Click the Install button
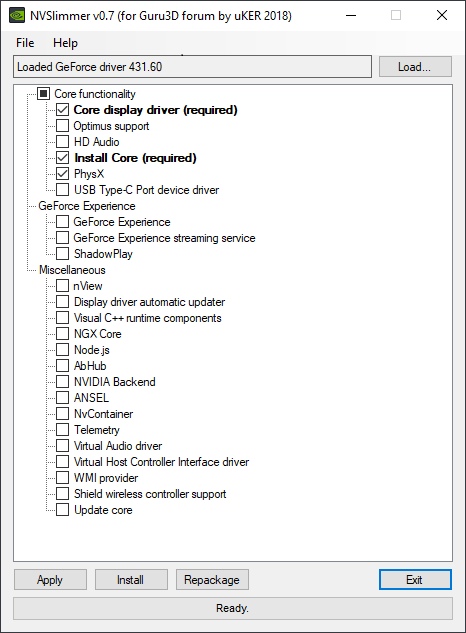Image resolution: width=466 pixels, height=633 pixels. [131, 580]
